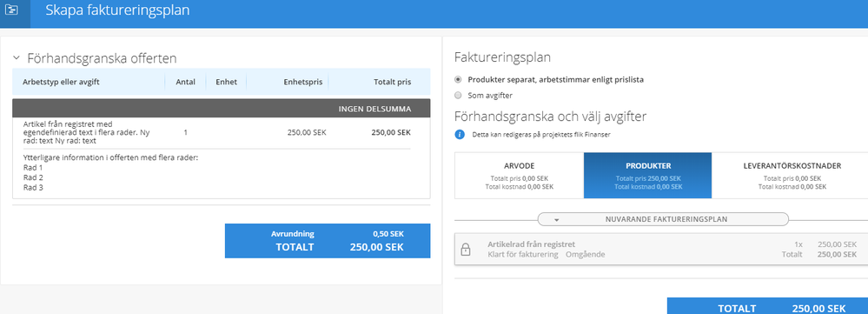Click the lock icon on Artikelrad från registret
Image resolution: width=868 pixels, height=314 pixels.
[466, 250]
